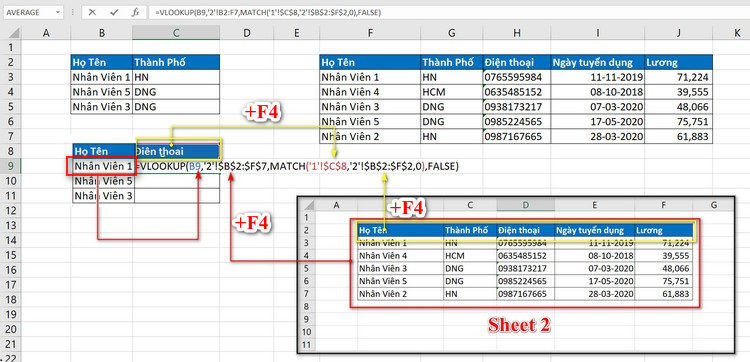The width and height of the screenshot is (750, 362).
Task: Select column B header in main sheet
Action: click(x=101, y=33)
